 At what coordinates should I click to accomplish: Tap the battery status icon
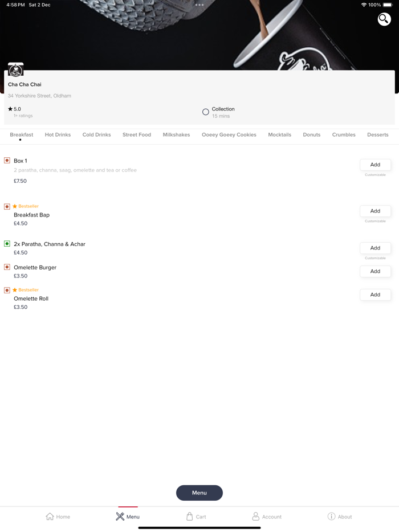pos(388,5)
